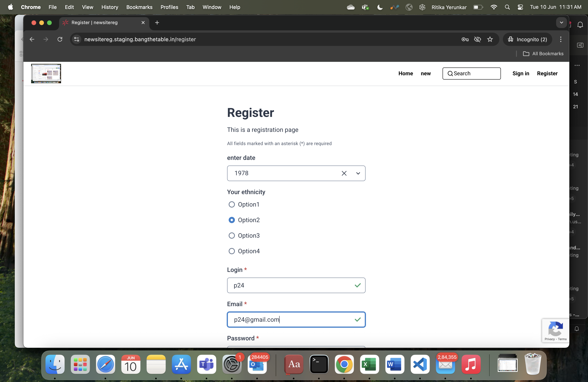The width and height of the screenshot is (588, 382).
Task: Open the Incognito profile button
Action: point(527,39)
